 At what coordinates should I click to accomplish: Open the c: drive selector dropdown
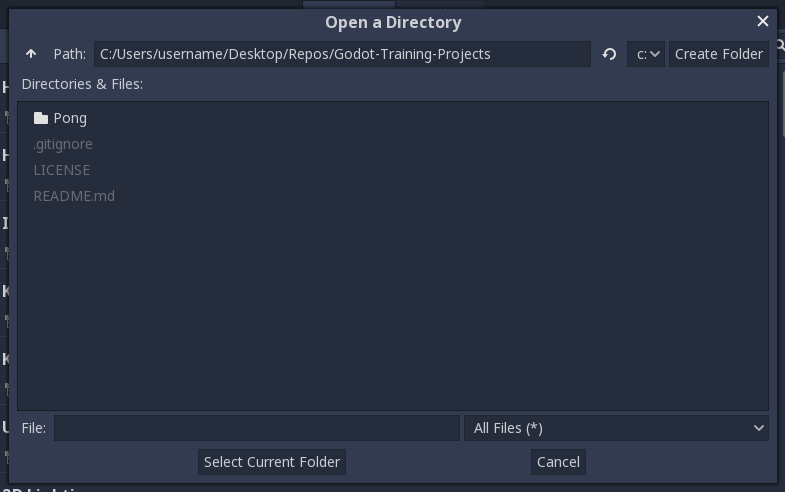click(x=646, y=54)
